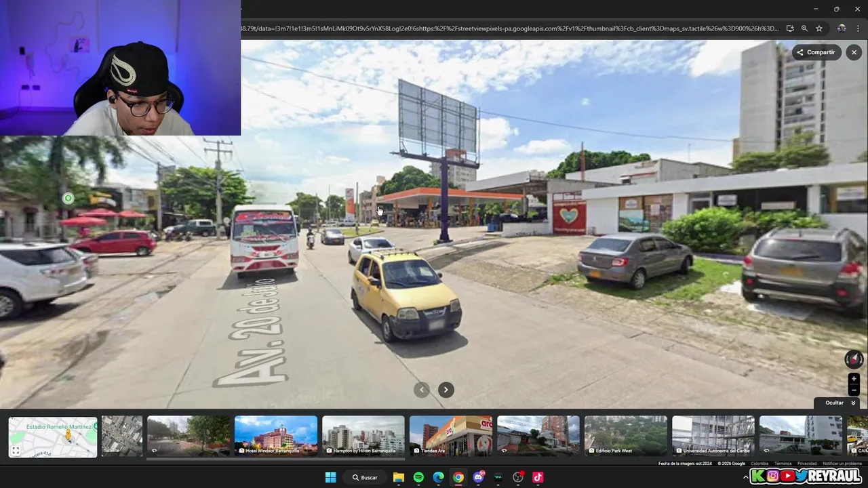868x488 pixels.
Task: Bookmark this page with the star icon
Action: (819, 28)
